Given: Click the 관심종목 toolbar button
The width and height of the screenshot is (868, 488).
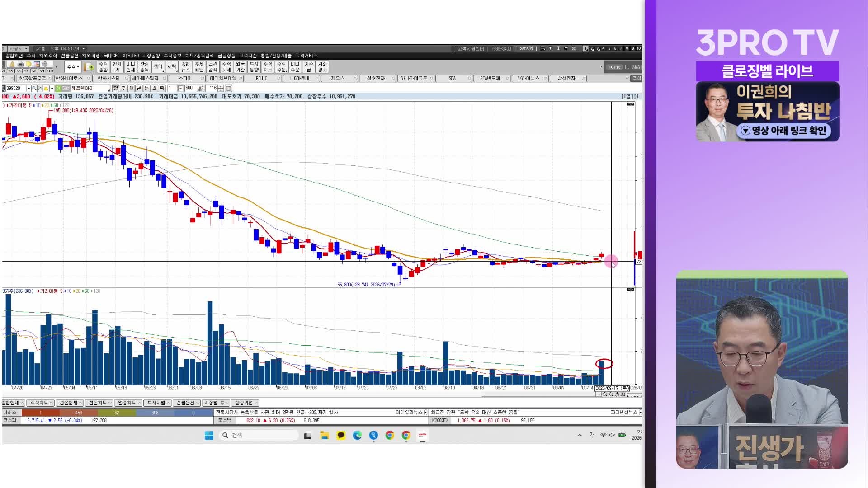Looking at the screenshot, I should tap(144, 67).
